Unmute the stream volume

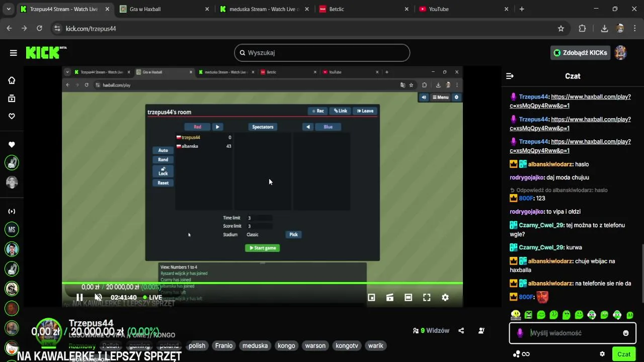pos(98,297)
